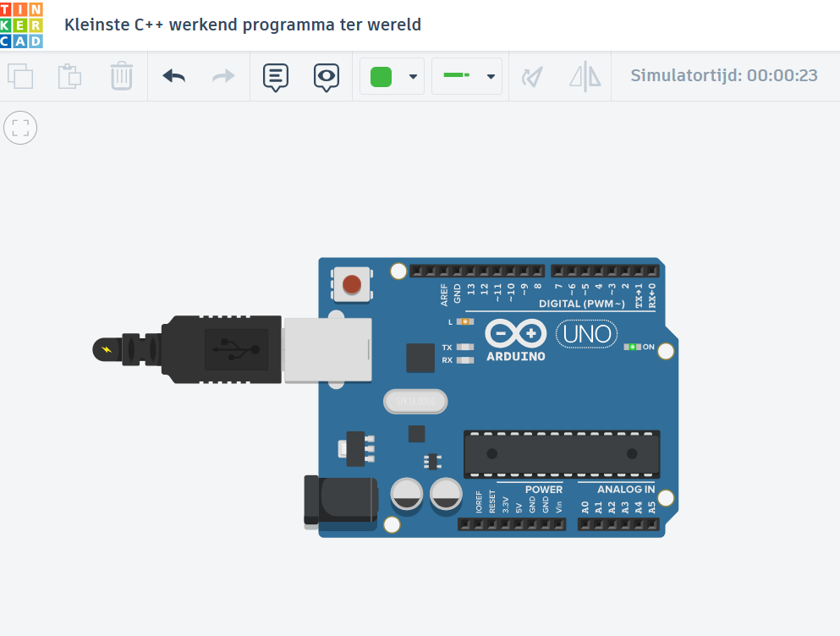Expand the wire type dropdown arrow
This screenshot has width=840, height=636.
[491, 77]
